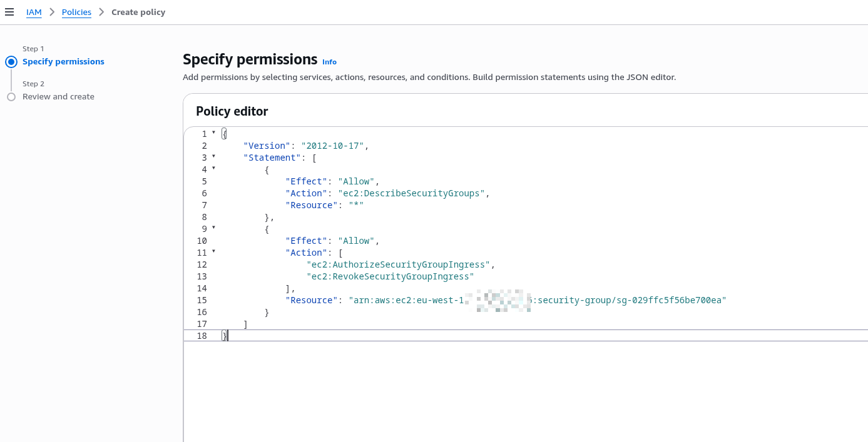
Task: Click line number 15 in the editor gutter
Action: click(202, 301)
